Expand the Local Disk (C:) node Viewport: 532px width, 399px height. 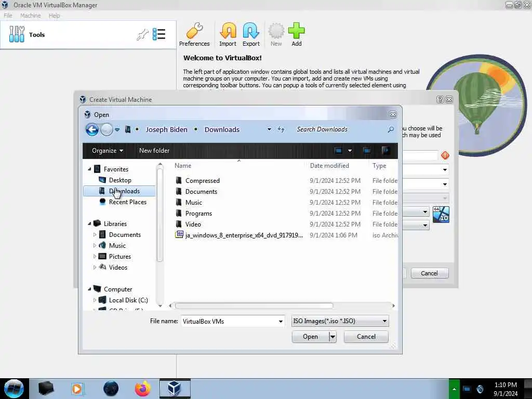tap(95, 300)
